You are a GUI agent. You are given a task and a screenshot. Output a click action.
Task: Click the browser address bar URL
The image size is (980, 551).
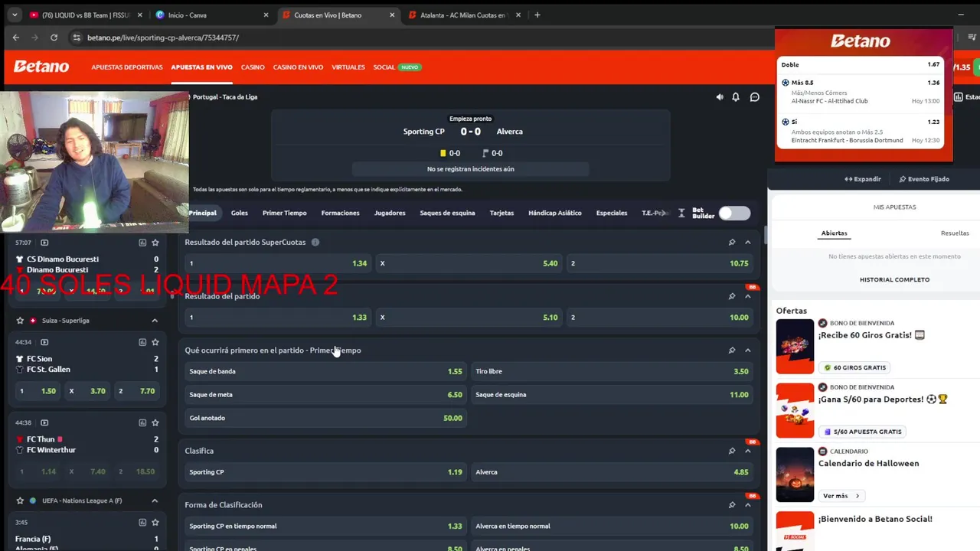click(163, 37)
